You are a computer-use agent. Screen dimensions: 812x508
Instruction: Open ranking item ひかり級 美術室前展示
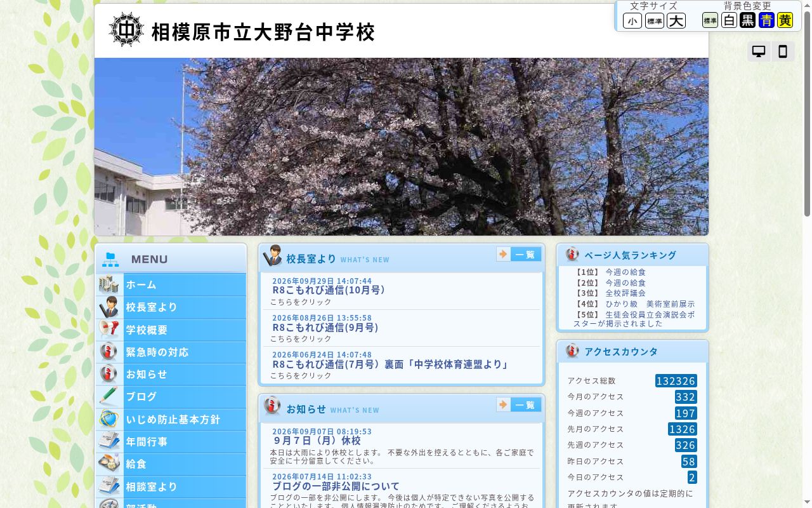coord(650,304)
